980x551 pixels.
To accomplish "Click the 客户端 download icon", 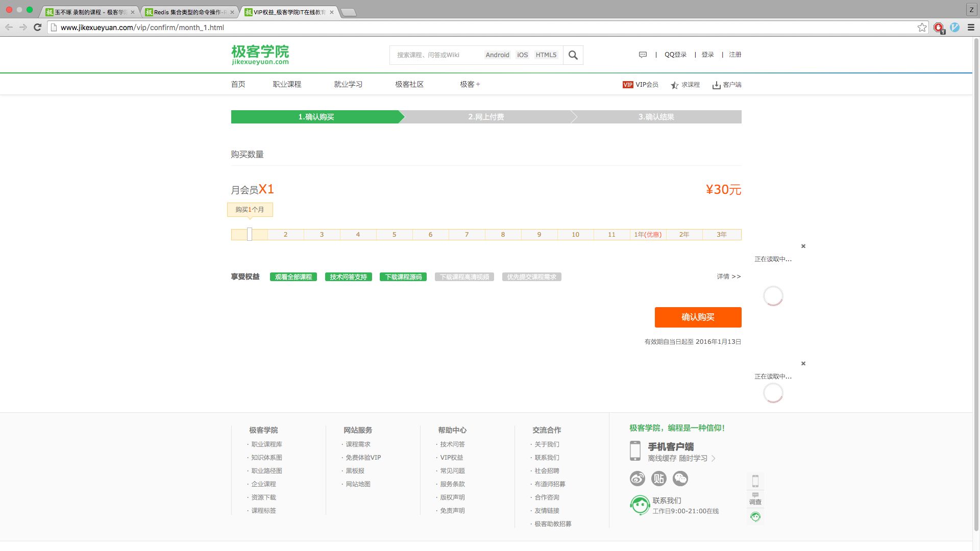I will (x=716, y=85).
